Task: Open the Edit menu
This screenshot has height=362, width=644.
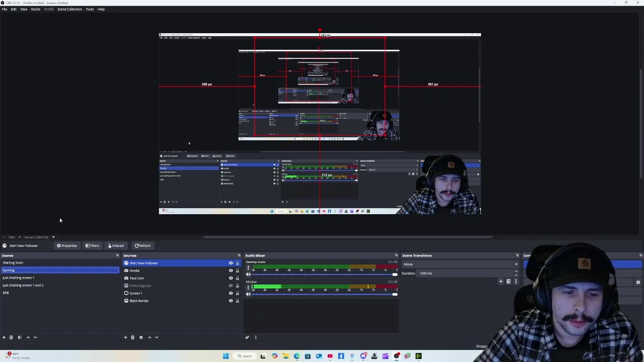Action: [14, 9]
